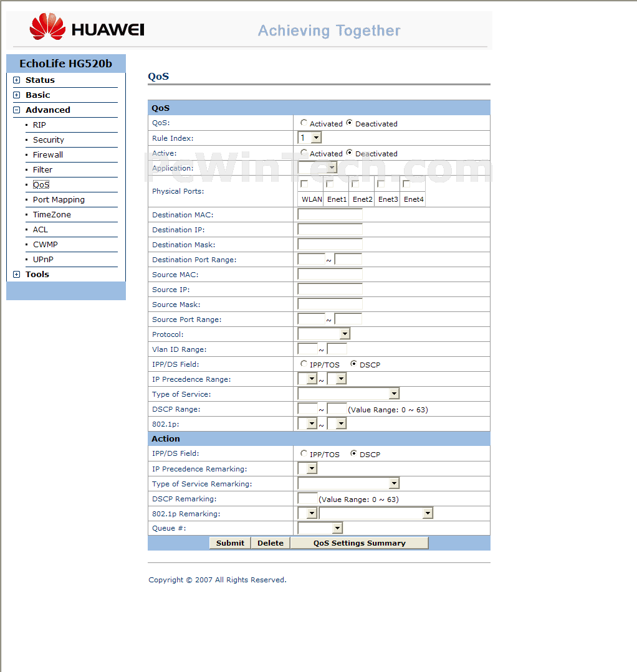Go to the Firewall page

click(x=48, y=154)
